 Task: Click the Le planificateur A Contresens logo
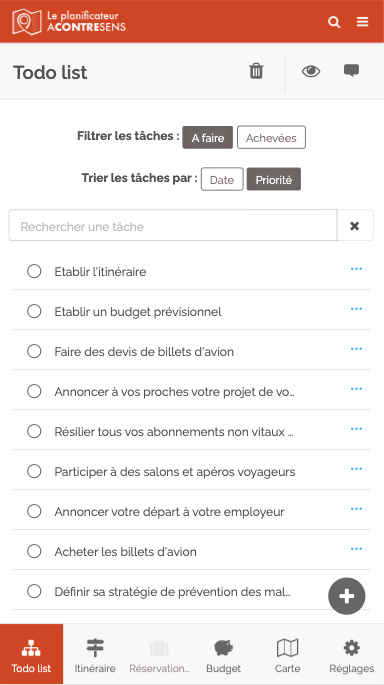point(69,22)
